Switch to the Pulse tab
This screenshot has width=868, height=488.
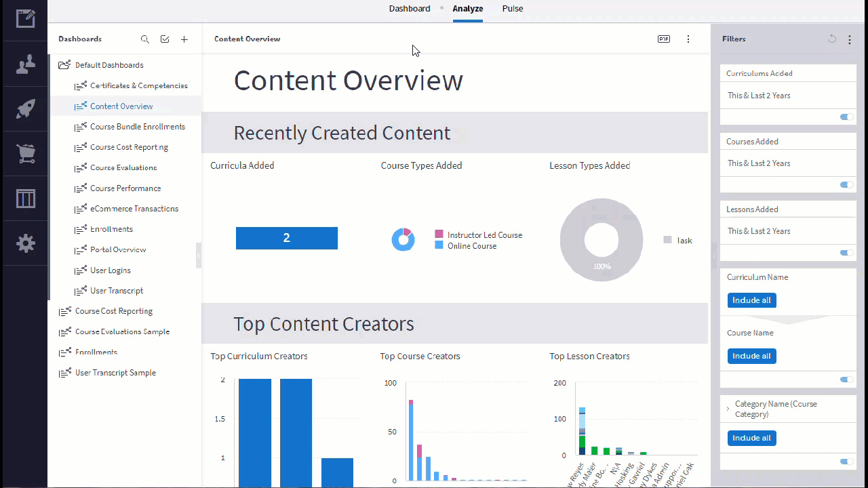[513, 9]
